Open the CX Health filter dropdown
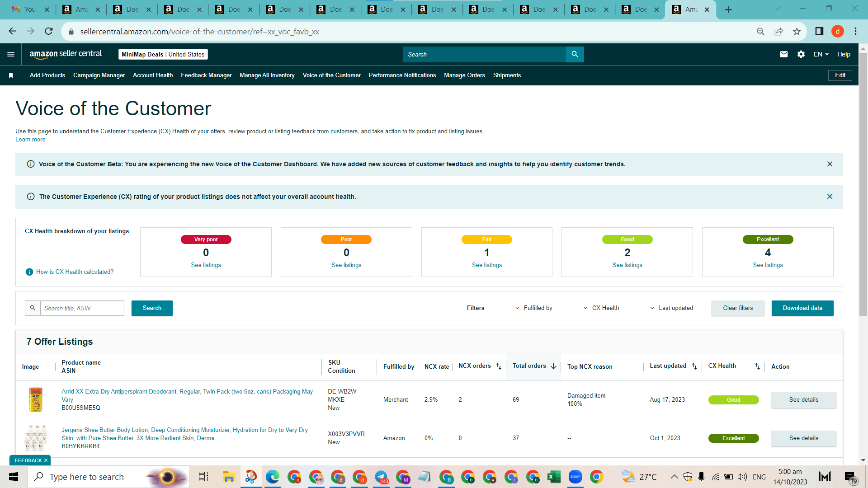This screenshot has width=868, height=488. coord(601,308)
